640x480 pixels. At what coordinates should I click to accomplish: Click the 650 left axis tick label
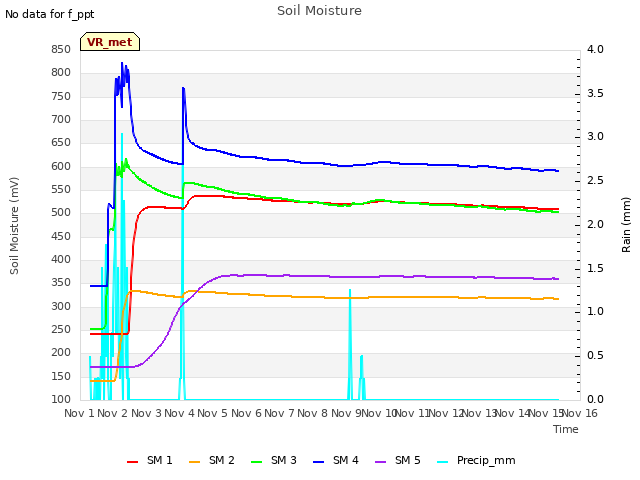click(x=61, y=142)
